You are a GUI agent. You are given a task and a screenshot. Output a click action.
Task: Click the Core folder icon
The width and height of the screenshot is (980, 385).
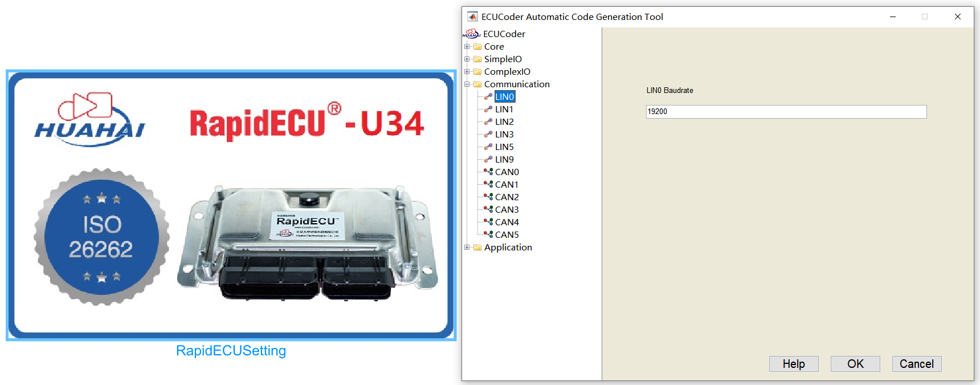(x=477, y=47)
